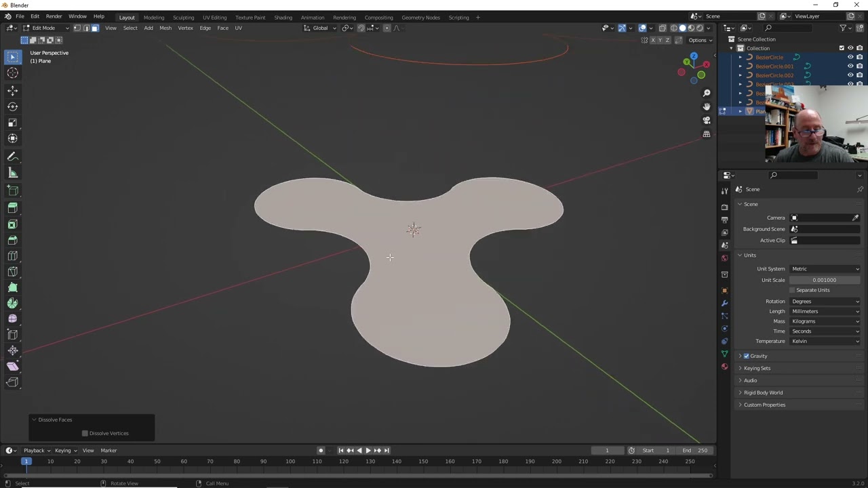The width and height of the screenshot is (868, 488).
Task: Enable the Dissolve Vertices checkbox
Action: coord(85,433)
